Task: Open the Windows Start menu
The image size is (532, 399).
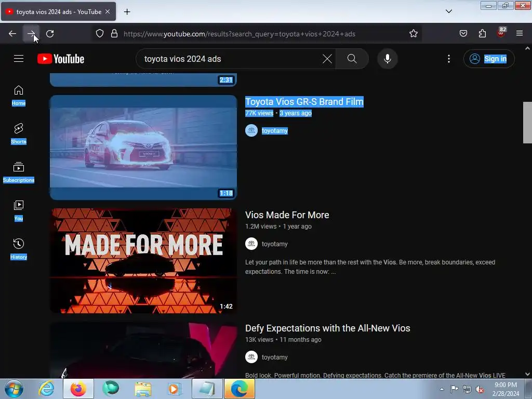Action: [14, 389]
